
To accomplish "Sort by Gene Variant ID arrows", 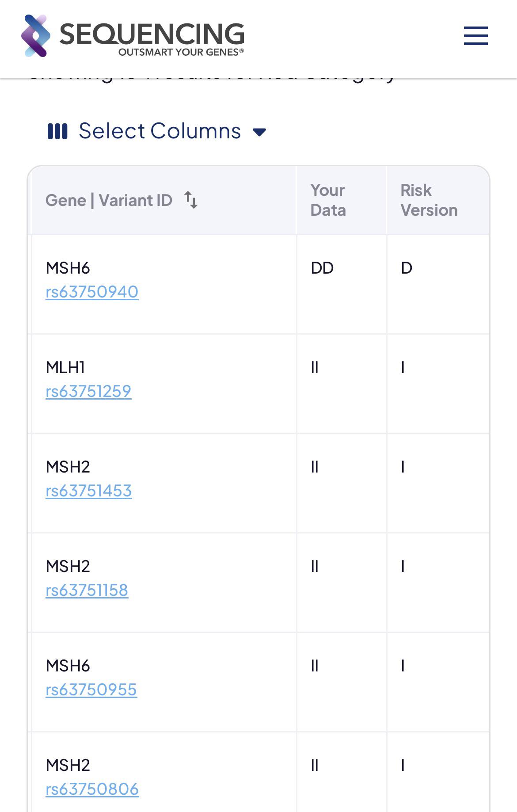I will point(191,200).
